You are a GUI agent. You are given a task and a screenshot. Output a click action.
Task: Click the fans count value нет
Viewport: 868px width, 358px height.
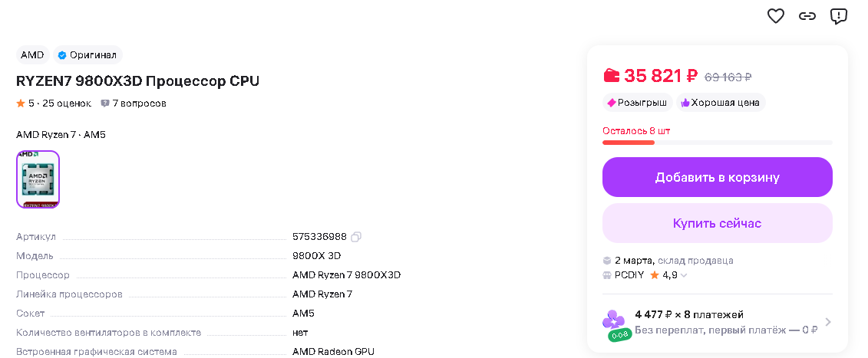[x=300, y=333]
